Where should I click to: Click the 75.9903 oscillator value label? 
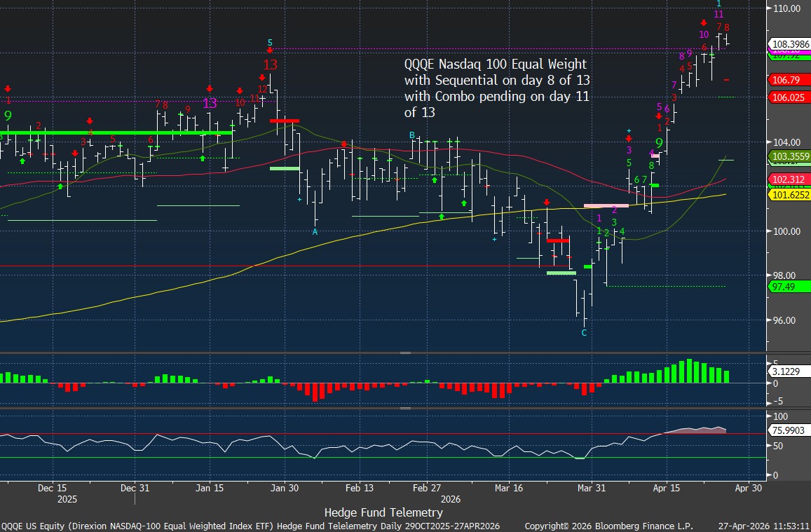click(x=786, y=430)
